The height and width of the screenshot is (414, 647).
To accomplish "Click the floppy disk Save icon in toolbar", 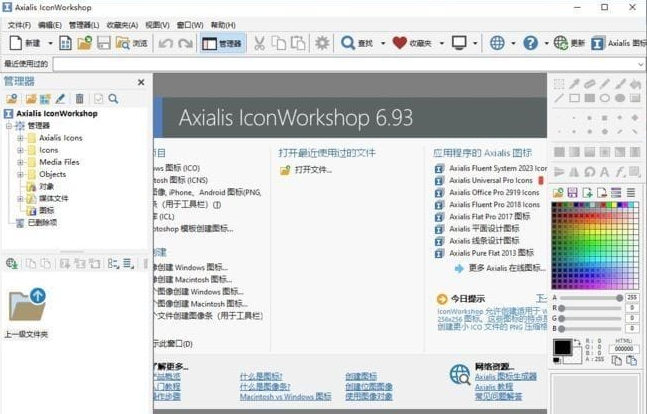I will tap(104, 43).
